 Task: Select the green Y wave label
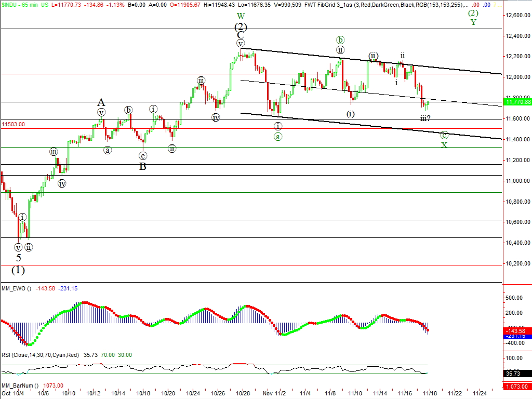coord(473,22)
